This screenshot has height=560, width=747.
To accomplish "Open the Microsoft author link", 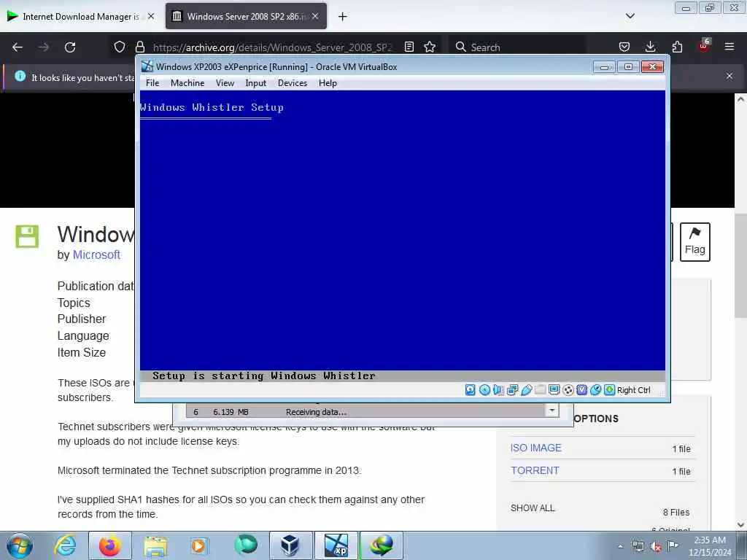I will click(x=96, y=254).
